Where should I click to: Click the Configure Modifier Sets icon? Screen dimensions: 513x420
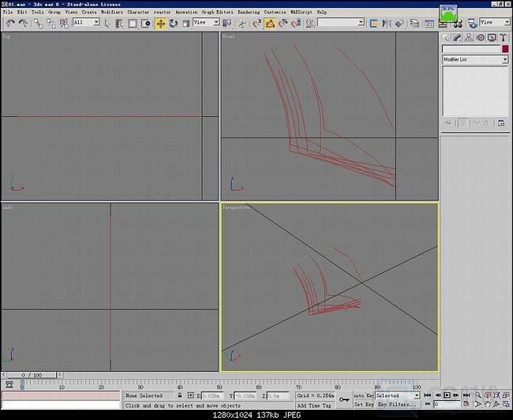pyautogui.click(x=501, y=123)
